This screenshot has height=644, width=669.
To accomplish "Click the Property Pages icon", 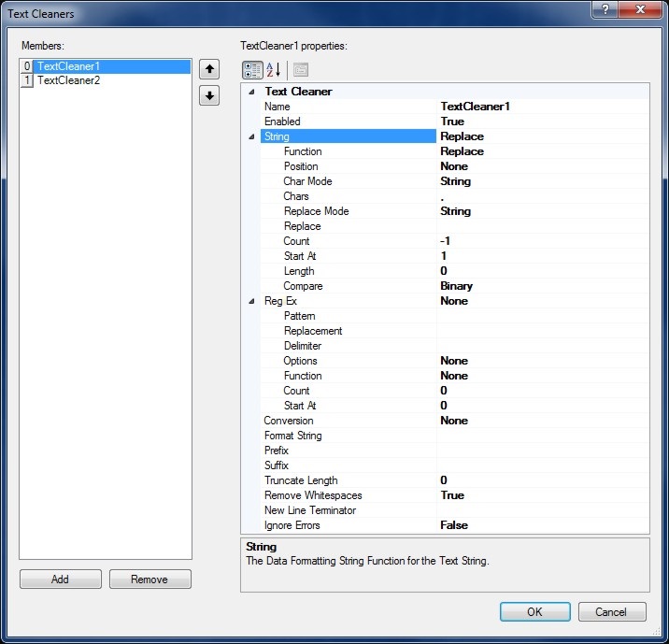I will [x=300, y=70].
